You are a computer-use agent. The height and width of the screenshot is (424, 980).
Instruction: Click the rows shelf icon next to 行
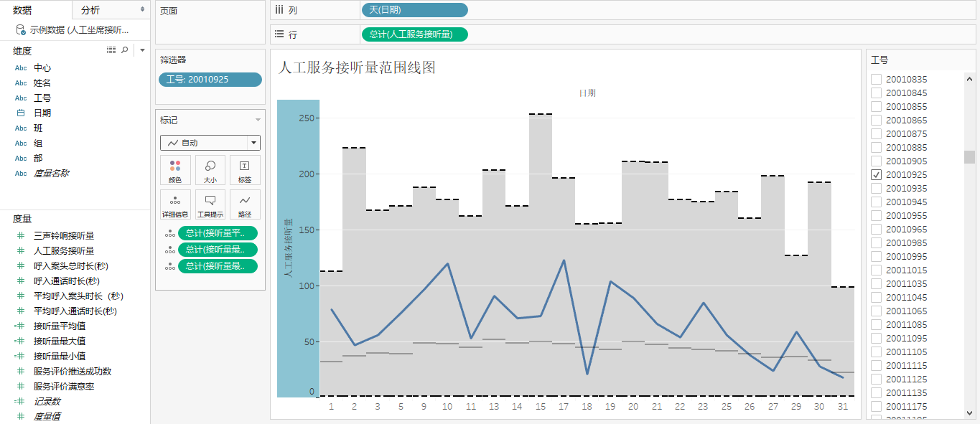(280, 34)
